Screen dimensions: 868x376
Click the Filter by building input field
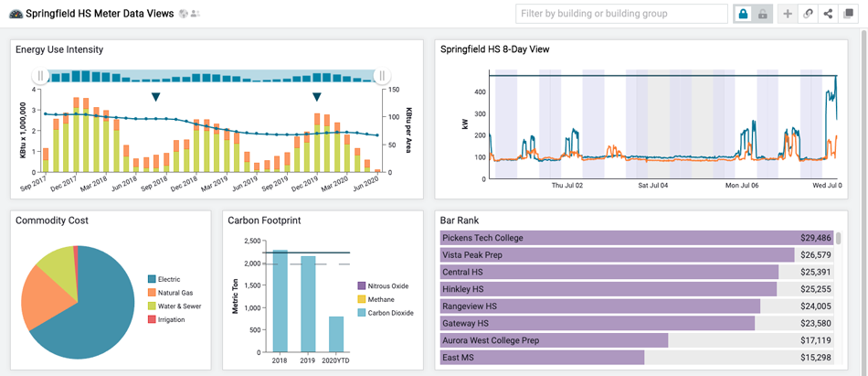click(621, 14)
